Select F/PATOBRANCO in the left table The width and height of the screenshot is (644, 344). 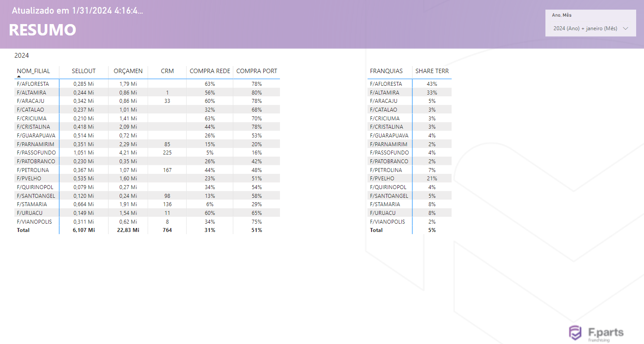[x=36, y=161]
